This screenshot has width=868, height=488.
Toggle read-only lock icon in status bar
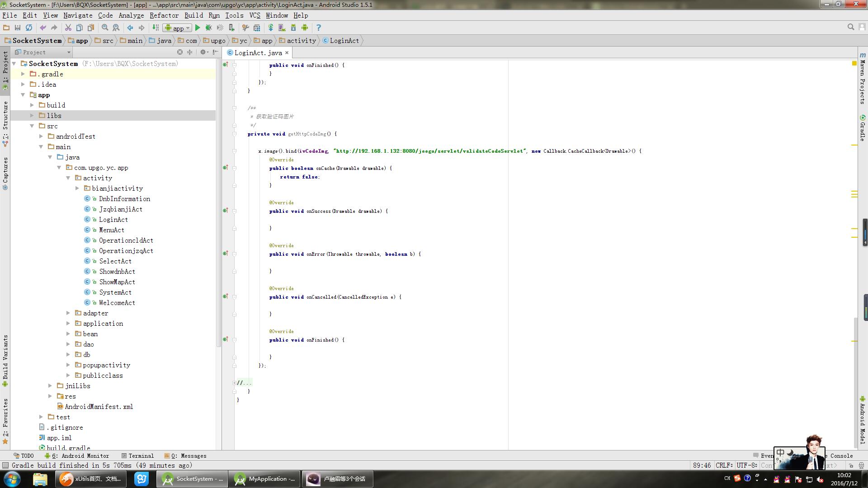coord(851,465)
